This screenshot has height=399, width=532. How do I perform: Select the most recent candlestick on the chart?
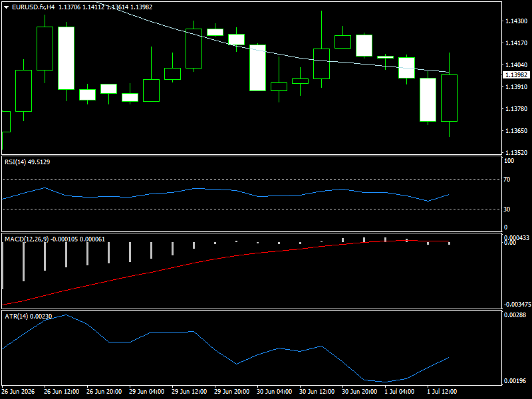[450, 98]
